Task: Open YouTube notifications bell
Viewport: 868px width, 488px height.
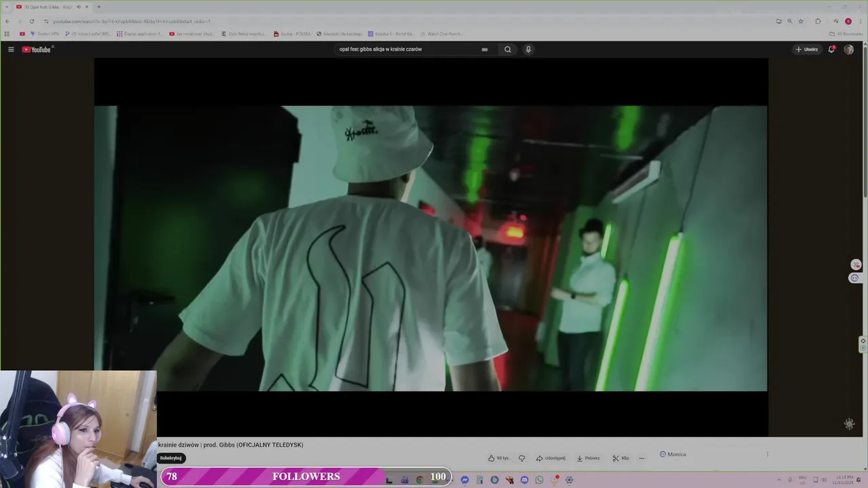Action: 831,49
